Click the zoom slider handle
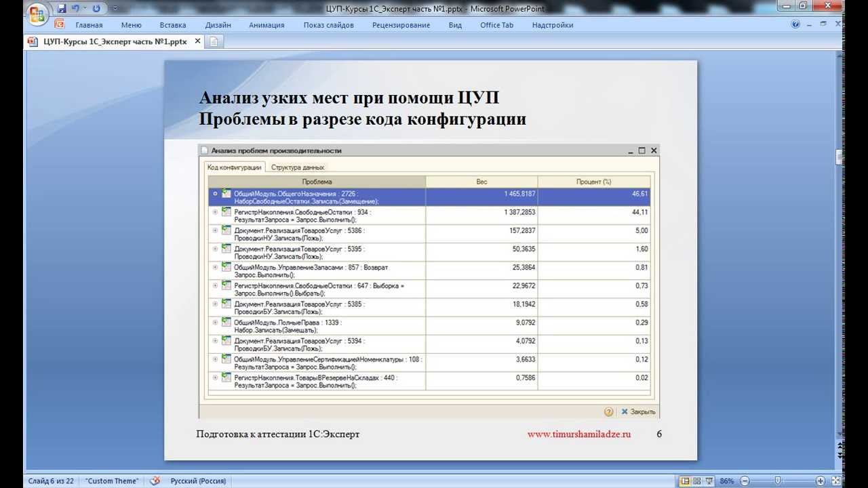The image size is (868, 488). click(778, 481)
